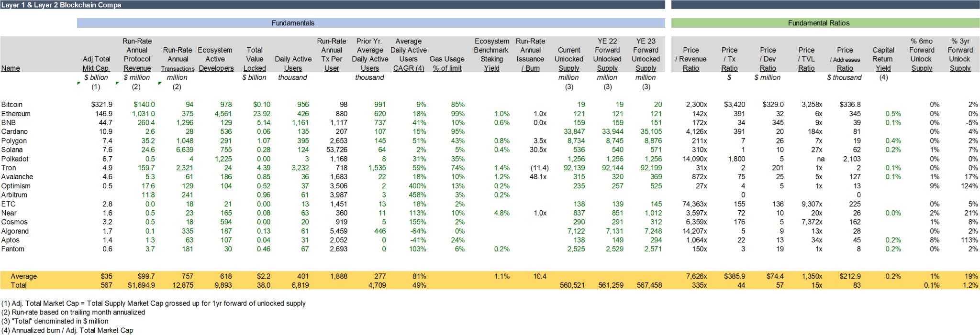Select the Total row label

tap(19, 285)
